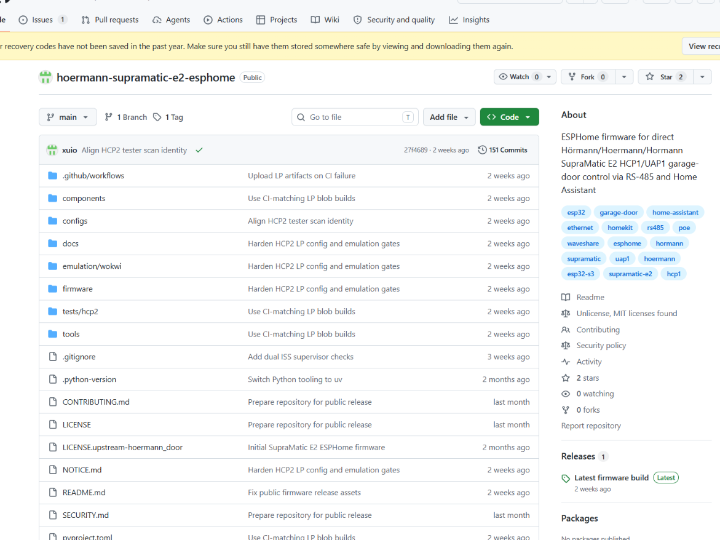Open commit 'Align HCP2 tester scan identity' header
Viewport: 720px width, 540px height.
134,150
